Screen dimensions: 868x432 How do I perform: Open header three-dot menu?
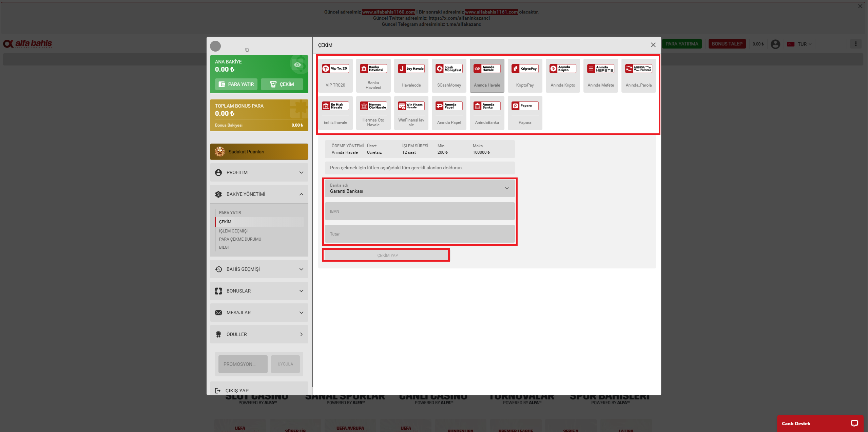tap(856, 44)
